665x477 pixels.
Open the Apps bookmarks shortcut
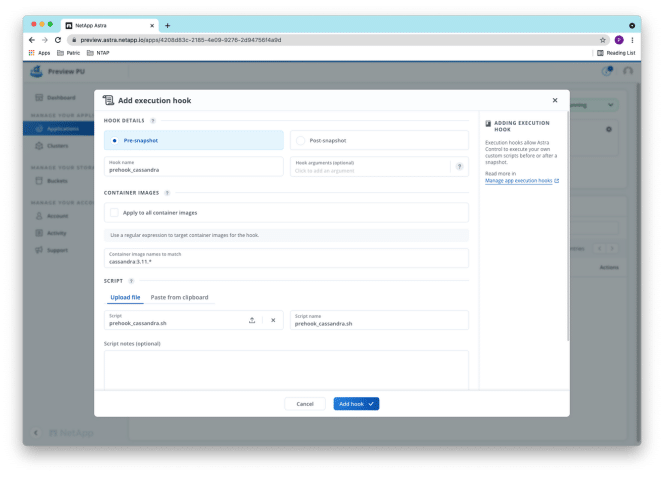[x=39, y=53]
